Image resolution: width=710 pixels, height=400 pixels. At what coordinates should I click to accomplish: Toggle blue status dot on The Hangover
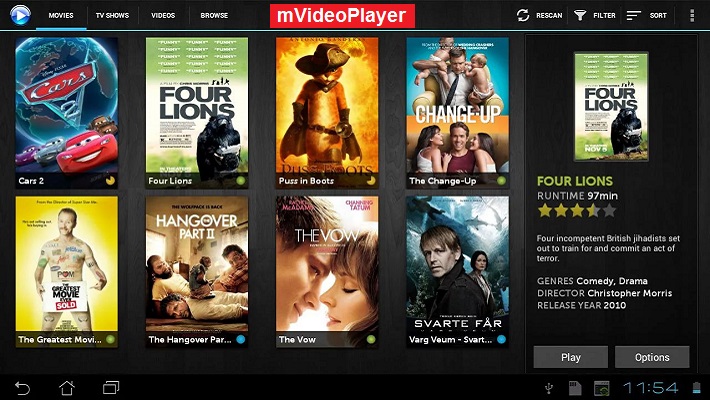pos(240,339)
